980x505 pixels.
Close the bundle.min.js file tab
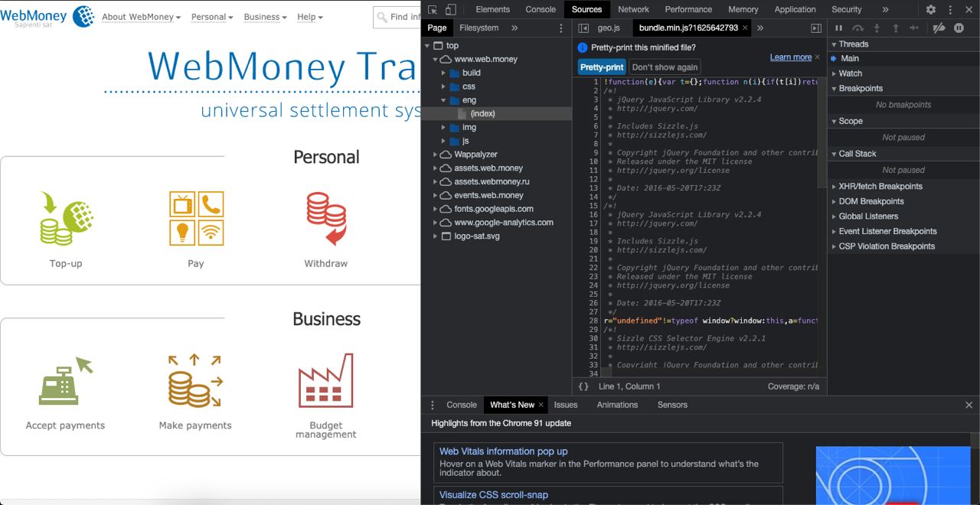[746, 28]
